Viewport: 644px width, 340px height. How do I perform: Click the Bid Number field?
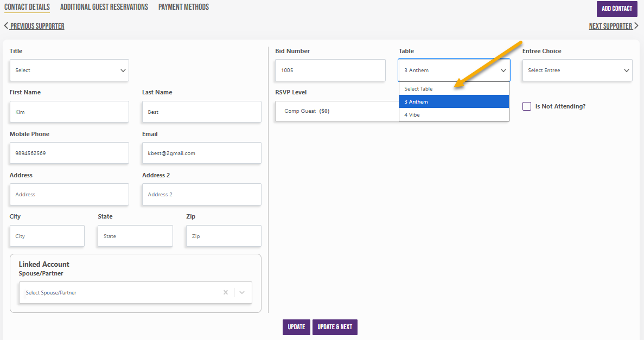[330, 70]
